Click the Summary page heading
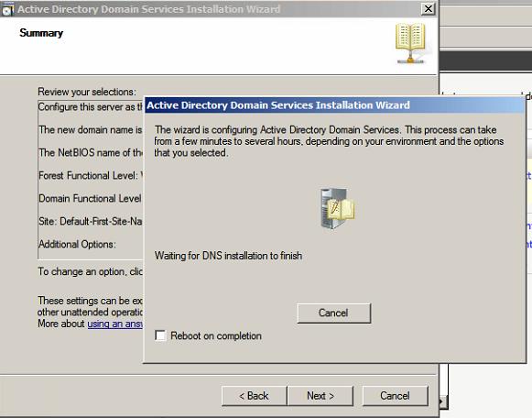Image resolution: width=532 pixels, height=418 pixels. (41, 33)
